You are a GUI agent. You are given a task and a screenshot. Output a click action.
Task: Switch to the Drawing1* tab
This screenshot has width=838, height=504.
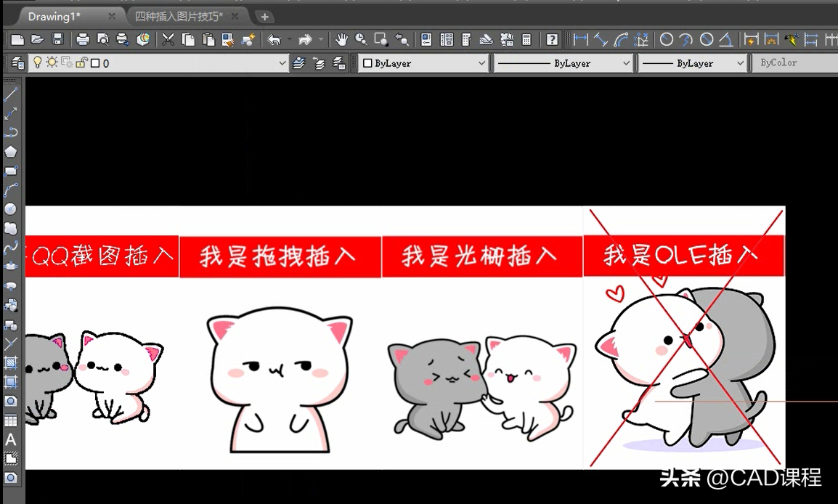54,17
